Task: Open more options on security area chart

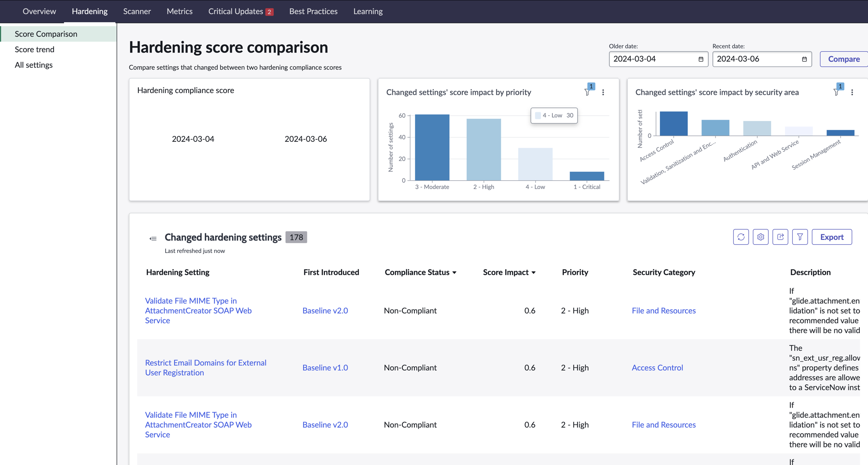Action: pyautogui.click(x=852, y=92)
